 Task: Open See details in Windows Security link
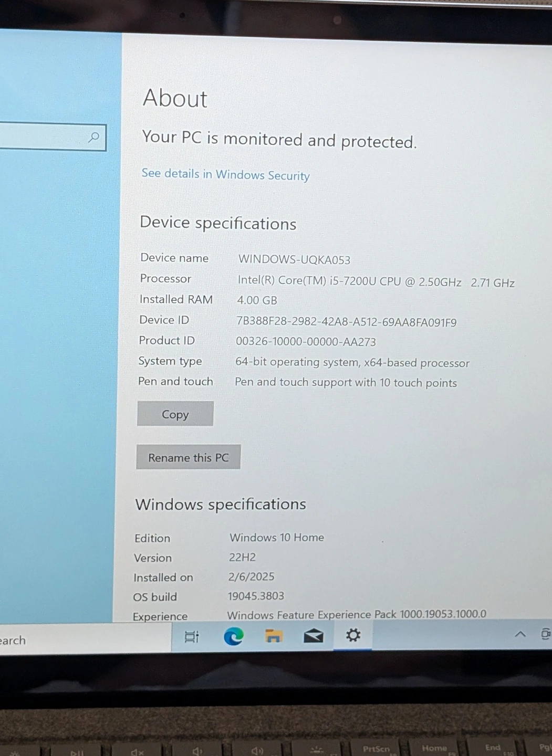click(225, 174)
